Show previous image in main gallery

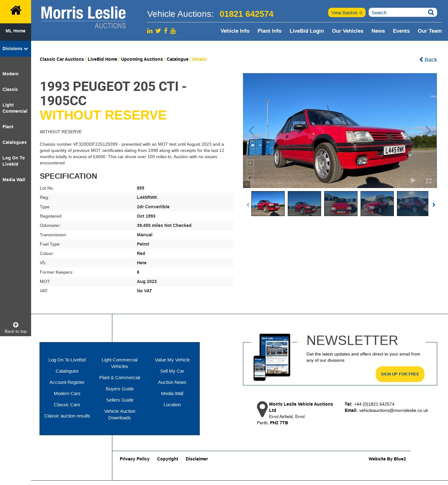[x=251, y=131]
